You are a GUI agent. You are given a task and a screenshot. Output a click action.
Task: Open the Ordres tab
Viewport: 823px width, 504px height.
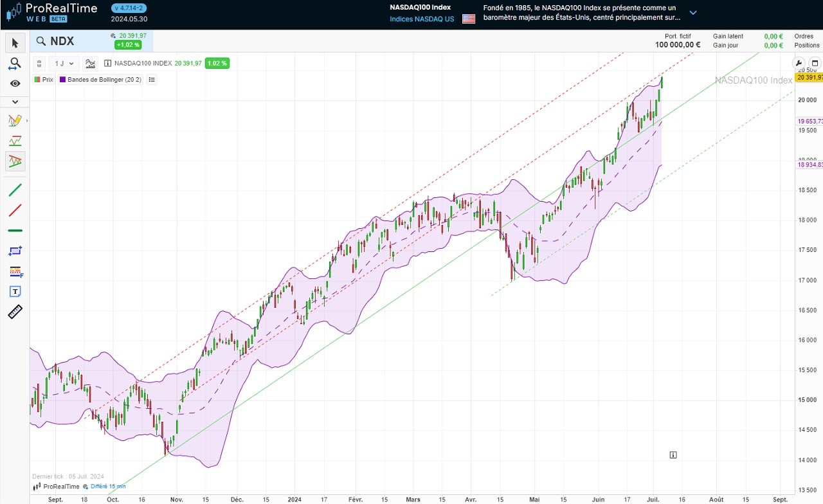(x=804, y=37)
